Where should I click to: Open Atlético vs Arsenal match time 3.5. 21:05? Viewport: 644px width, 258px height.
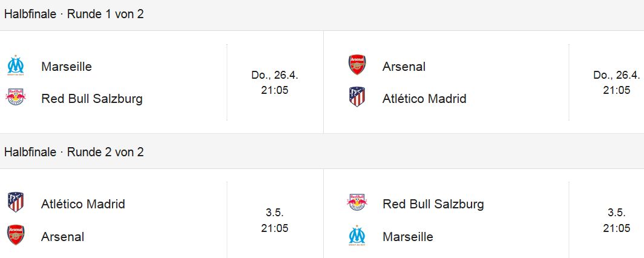point(275,220)
